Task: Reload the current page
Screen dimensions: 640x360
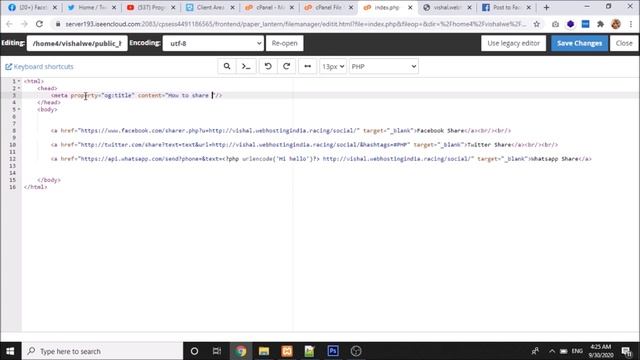Action: tap(39, 24)
